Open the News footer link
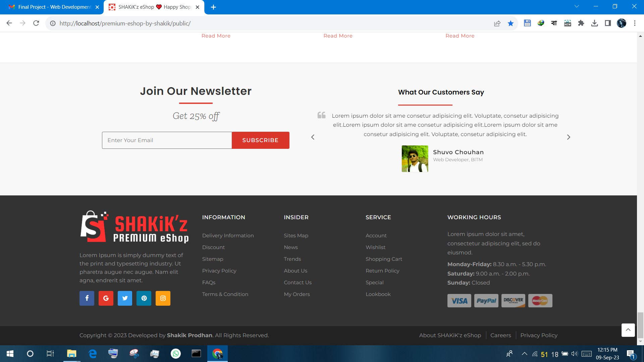The image size is (644, 362). coord(291,247)
